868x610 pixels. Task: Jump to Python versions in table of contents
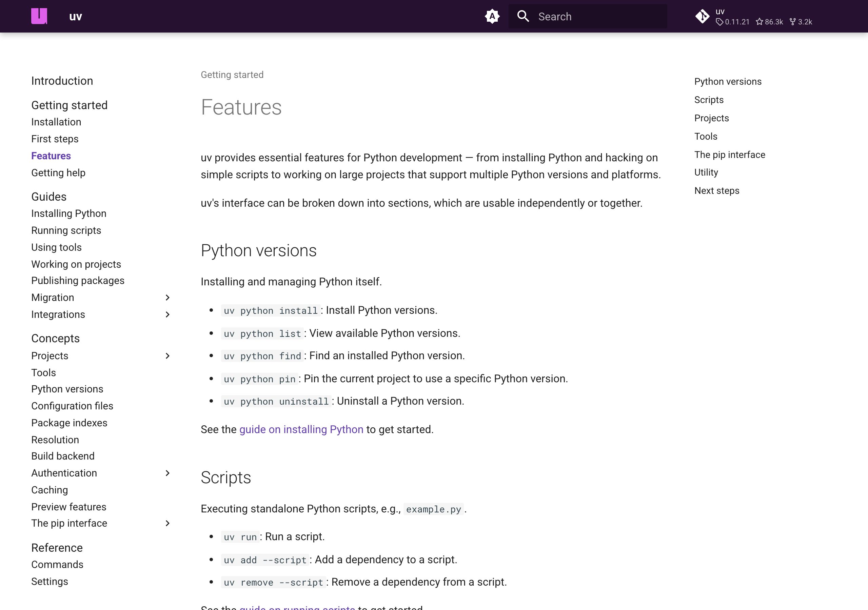[x=728, y=82]
